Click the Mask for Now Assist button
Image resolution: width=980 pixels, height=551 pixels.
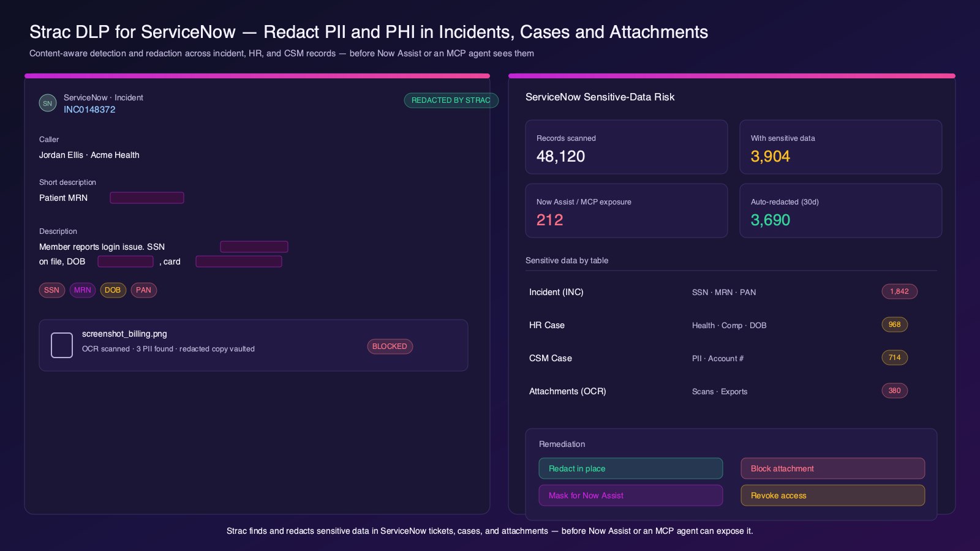(x=631, y=495)
